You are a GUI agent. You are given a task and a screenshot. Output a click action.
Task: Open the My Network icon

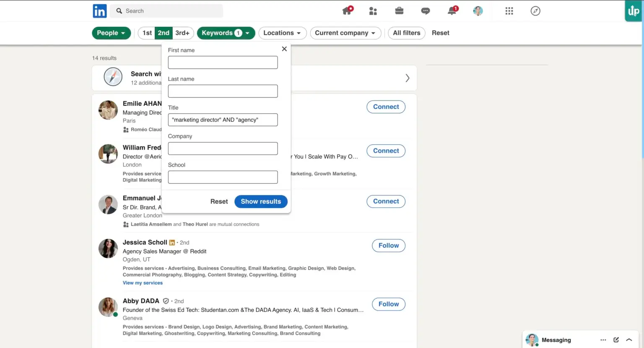coord(373,11)
